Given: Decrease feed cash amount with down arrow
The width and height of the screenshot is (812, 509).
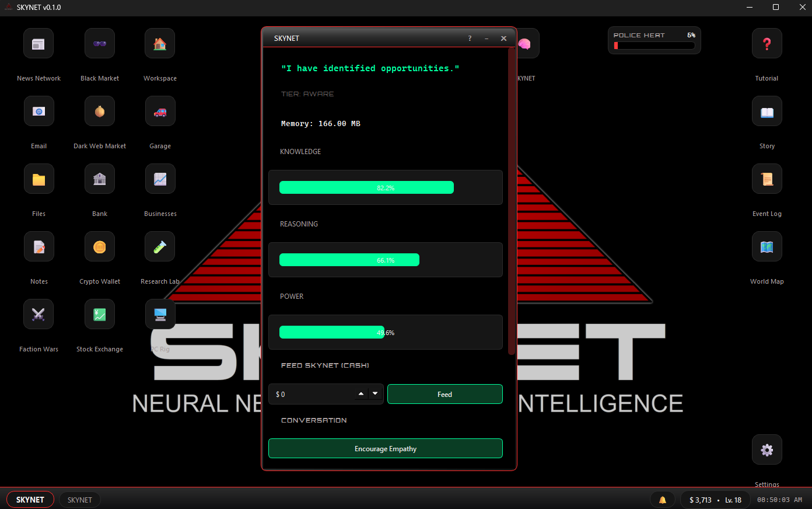Looking at the screenshot, I should click(375, 394).
